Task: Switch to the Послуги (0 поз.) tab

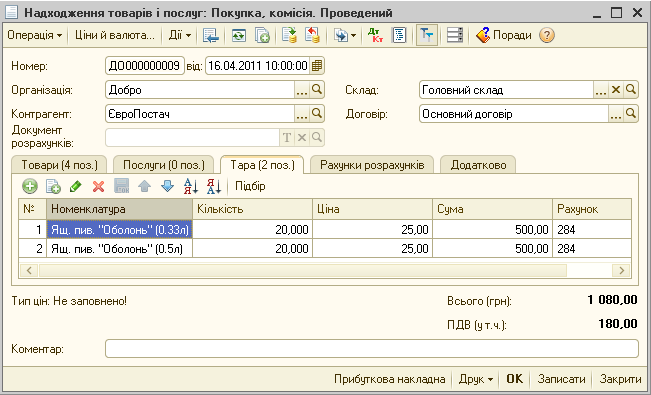Action: [x=164, y=165]
